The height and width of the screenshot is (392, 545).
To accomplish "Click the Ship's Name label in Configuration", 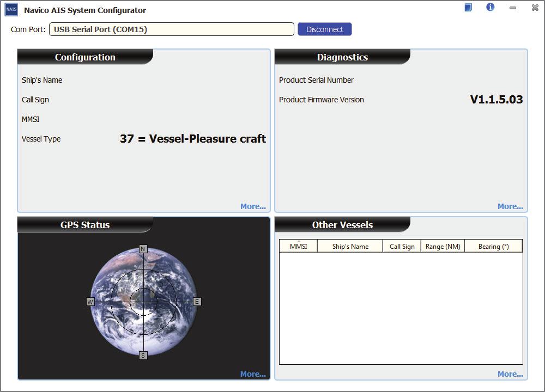I will coord(42,80).
